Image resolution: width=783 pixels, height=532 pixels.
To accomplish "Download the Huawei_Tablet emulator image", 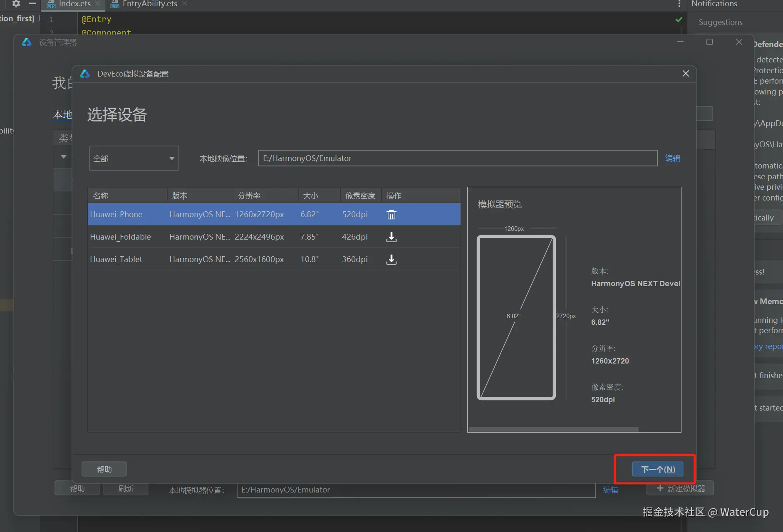I will (391, 260).
